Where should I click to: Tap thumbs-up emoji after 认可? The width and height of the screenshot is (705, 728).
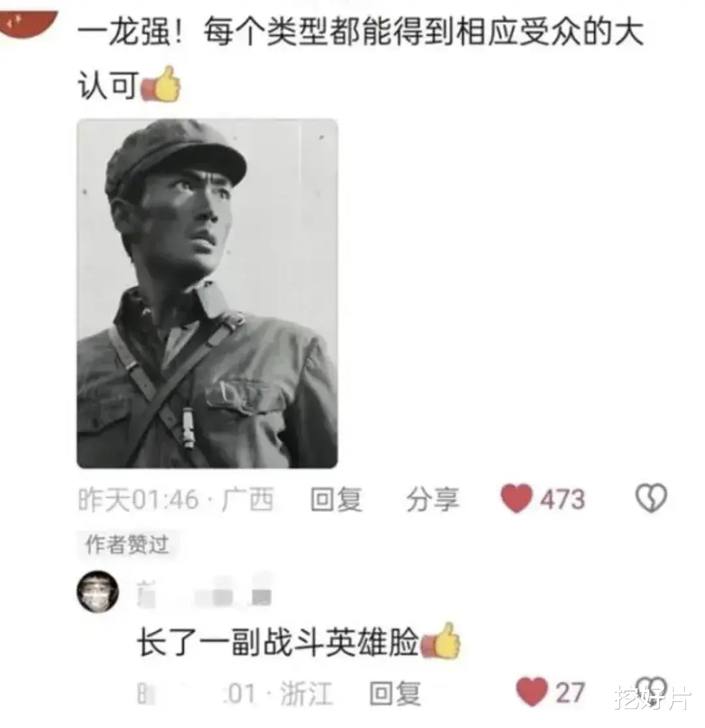(161, 84)
